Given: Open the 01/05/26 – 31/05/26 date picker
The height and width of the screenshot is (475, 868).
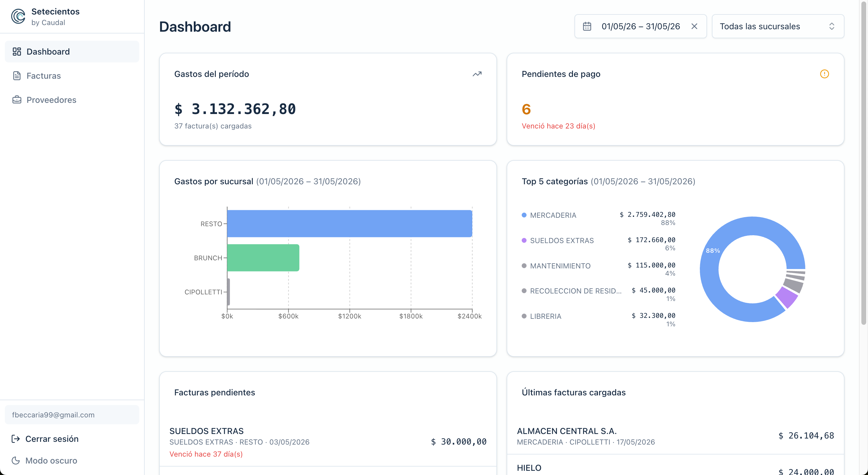Looking at the screenshot, I should pos(640,26).
